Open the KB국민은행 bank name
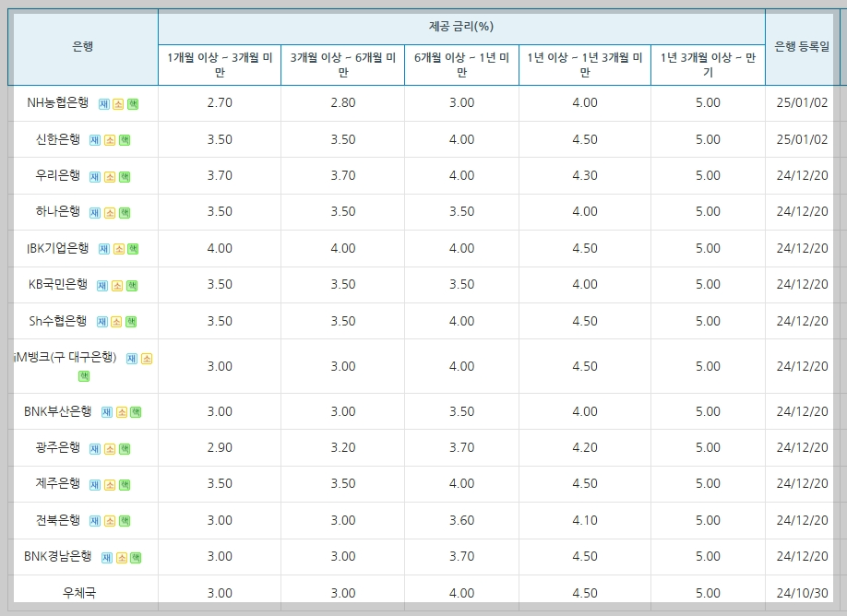 58,285
